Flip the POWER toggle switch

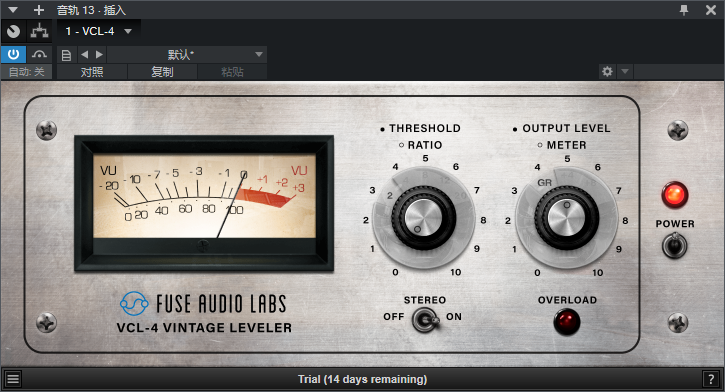[x=675, y=245]
